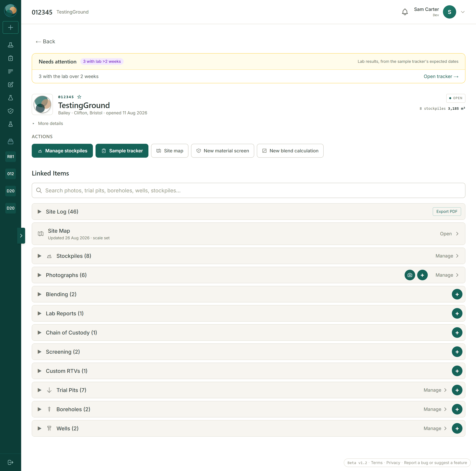The height and width of the screenshot is (471, 476).
Task: Click the plus button in the sidebar
Action: click(11, 27)
